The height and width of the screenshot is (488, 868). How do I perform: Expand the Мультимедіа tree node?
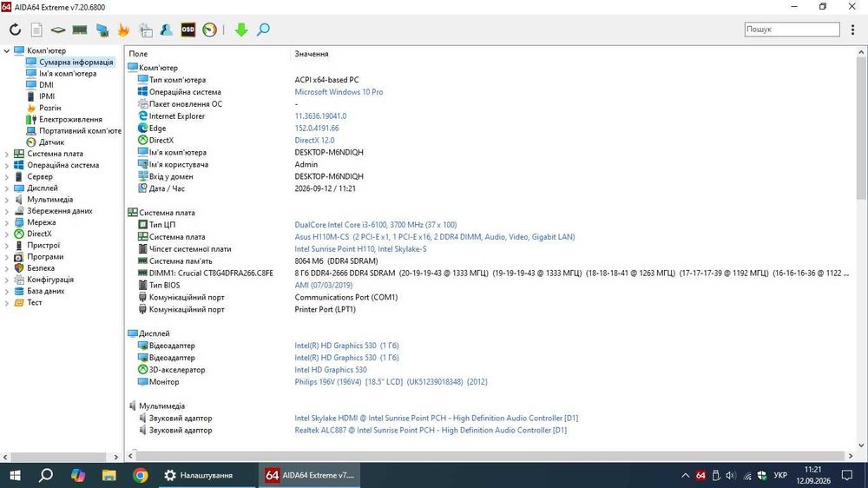(x=7, y=200)
